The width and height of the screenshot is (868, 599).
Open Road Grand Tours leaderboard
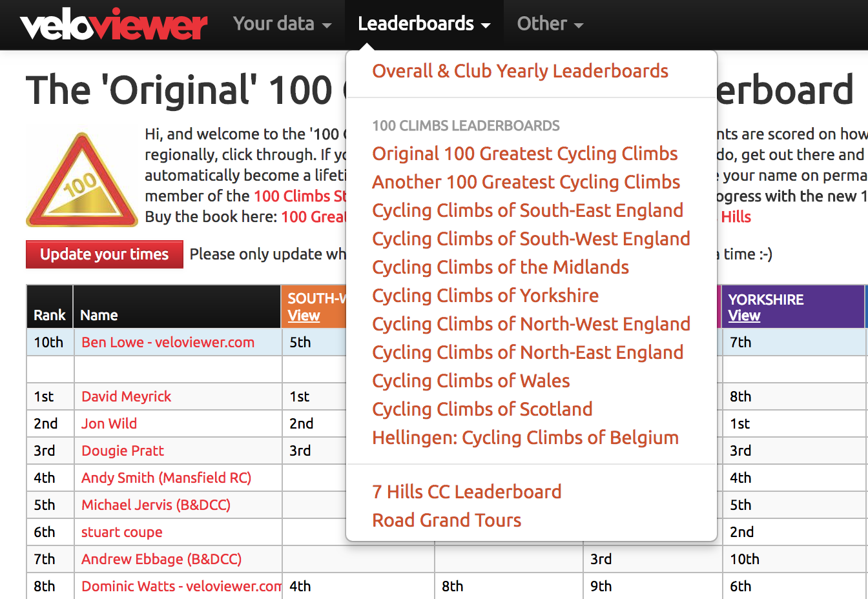click(x=446, y=520)
